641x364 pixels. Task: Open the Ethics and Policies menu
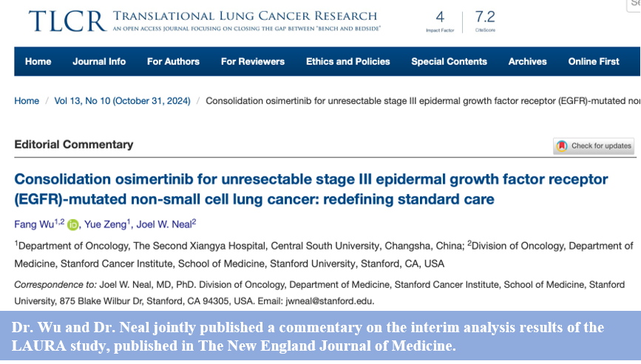tap(347, 62)
